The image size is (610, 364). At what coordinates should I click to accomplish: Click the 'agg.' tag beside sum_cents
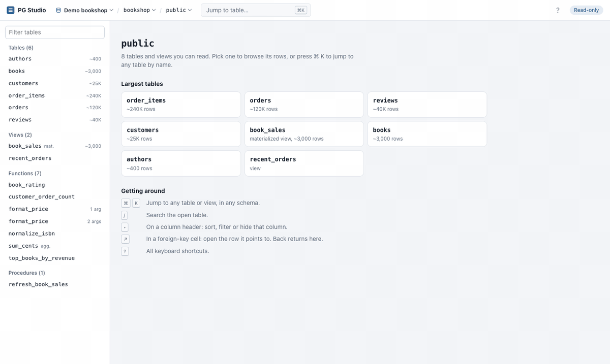tap(45, 246)
